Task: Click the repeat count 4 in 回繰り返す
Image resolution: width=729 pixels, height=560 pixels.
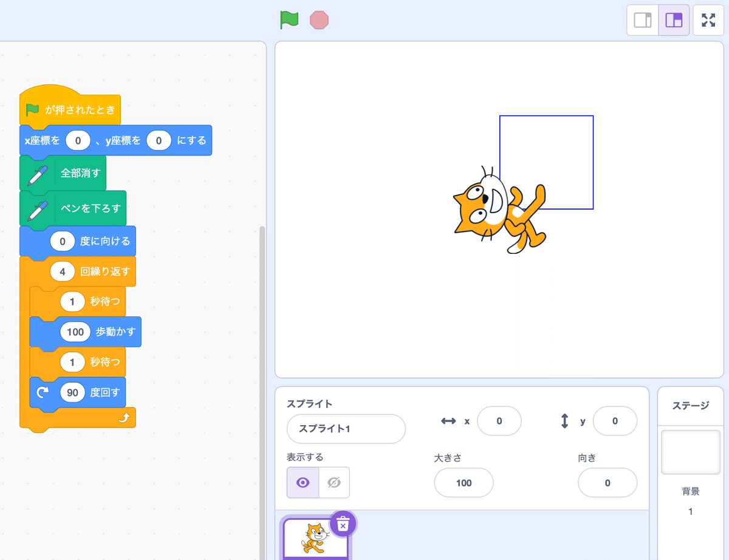Action: click(x=63, y=271)
